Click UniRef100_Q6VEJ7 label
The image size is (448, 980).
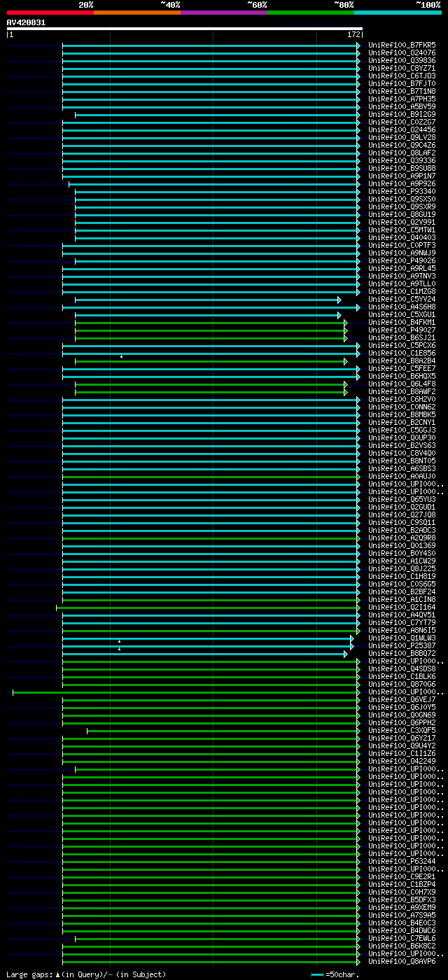pos(402,699)
